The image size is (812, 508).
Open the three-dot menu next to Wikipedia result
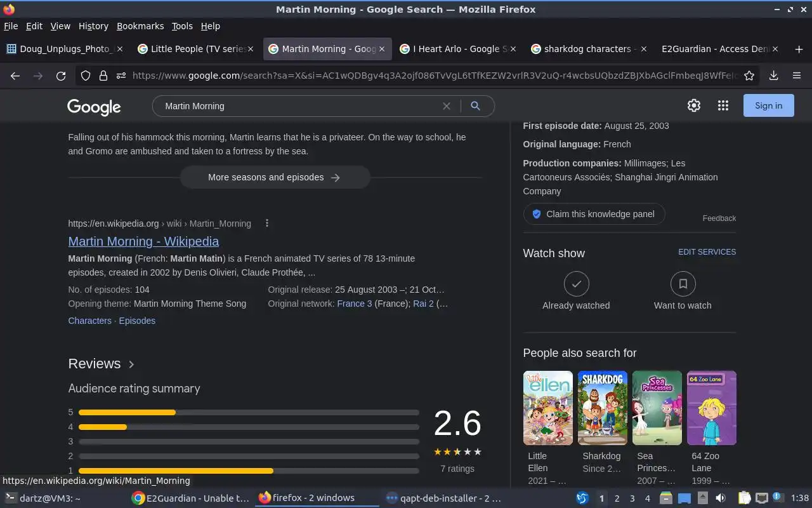[x=267, y=223]
